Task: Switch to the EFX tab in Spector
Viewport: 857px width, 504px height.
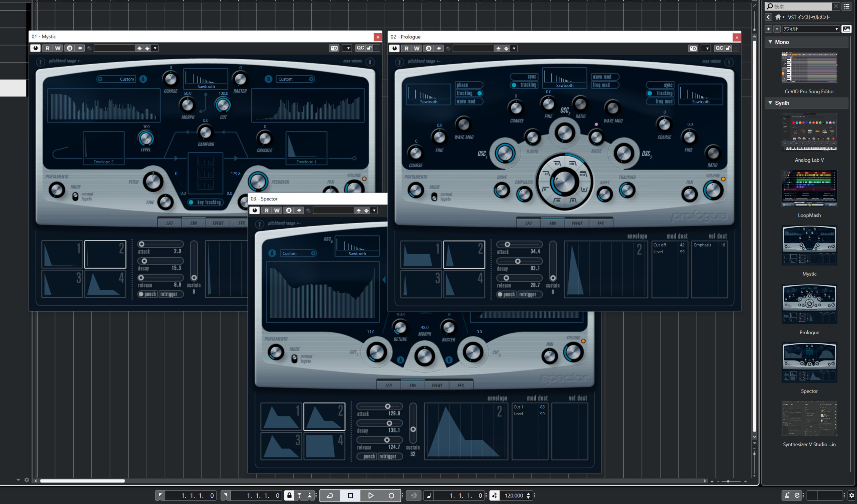Action: pyautogui.click(x=461, y=386)
